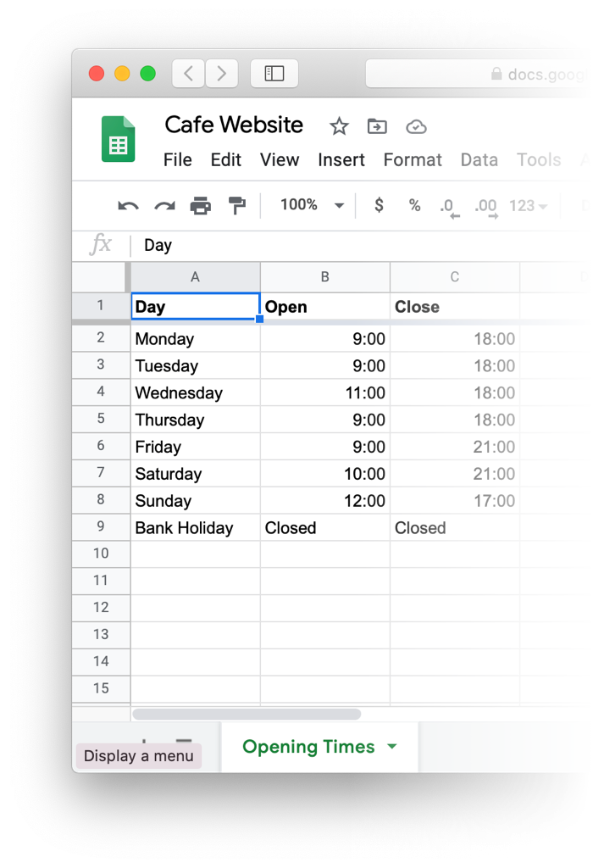Expand Opening Times sheet tab arrow
Screen dimensions: 593x868
(x=392, y=746)
